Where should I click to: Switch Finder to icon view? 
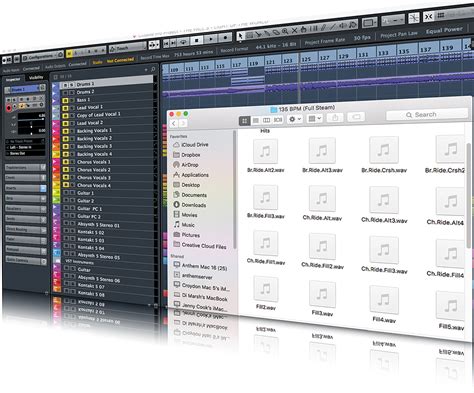[244, 121]
